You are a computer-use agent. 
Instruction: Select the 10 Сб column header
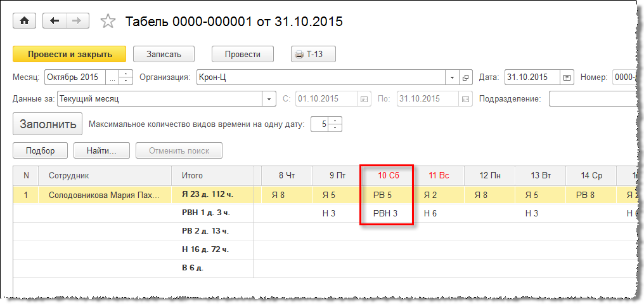[x=388, y=176]
